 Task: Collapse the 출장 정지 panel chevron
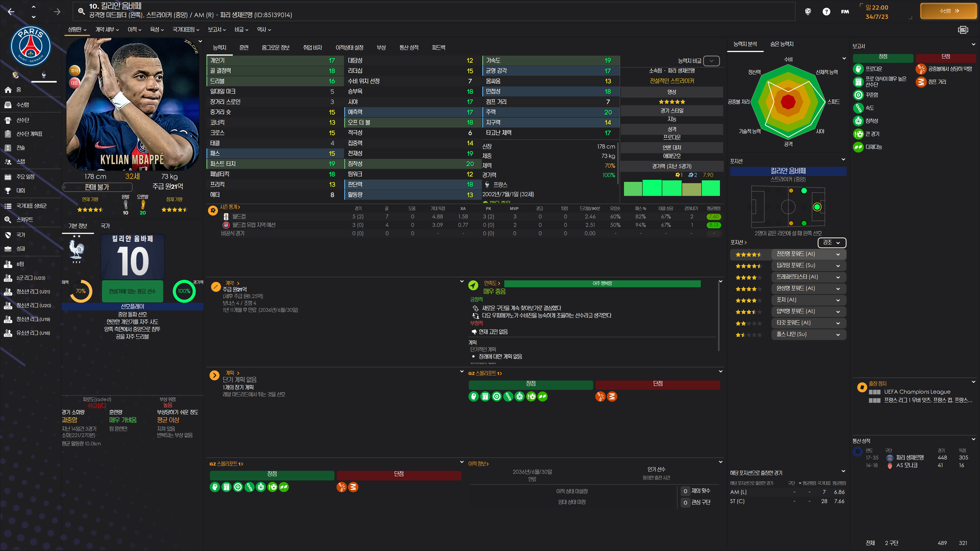[x=974, y=382]
